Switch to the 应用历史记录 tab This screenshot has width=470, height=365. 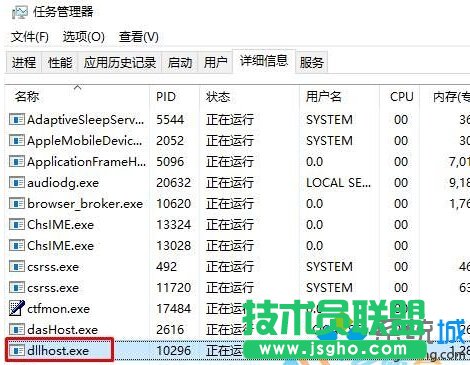120,62
